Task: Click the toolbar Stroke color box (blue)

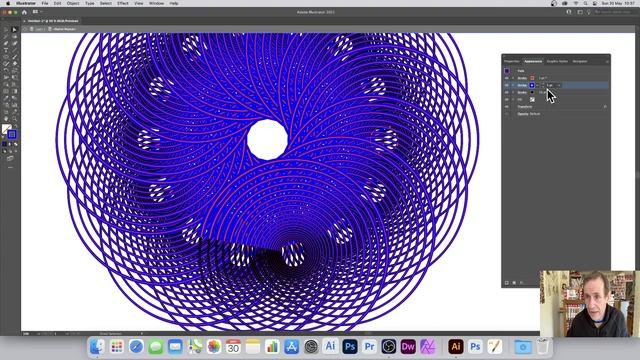Action: 12,134
